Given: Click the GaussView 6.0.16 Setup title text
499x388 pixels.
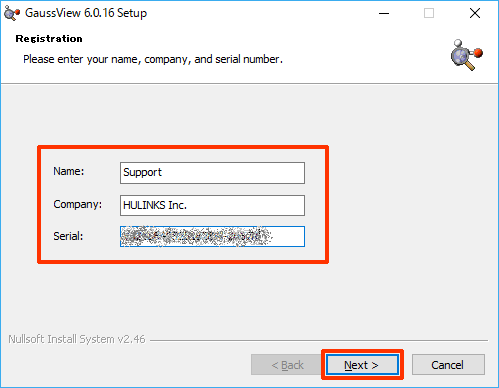Looking at the screenshot, I should 86,13.
